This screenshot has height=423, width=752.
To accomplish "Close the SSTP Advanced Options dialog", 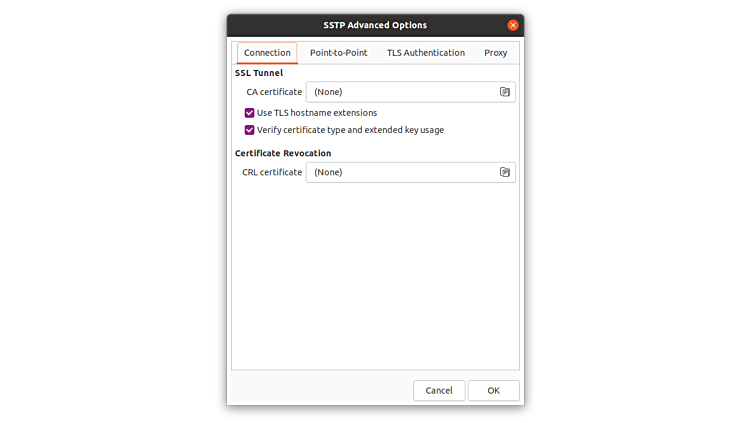I will [x=513, y=25].
